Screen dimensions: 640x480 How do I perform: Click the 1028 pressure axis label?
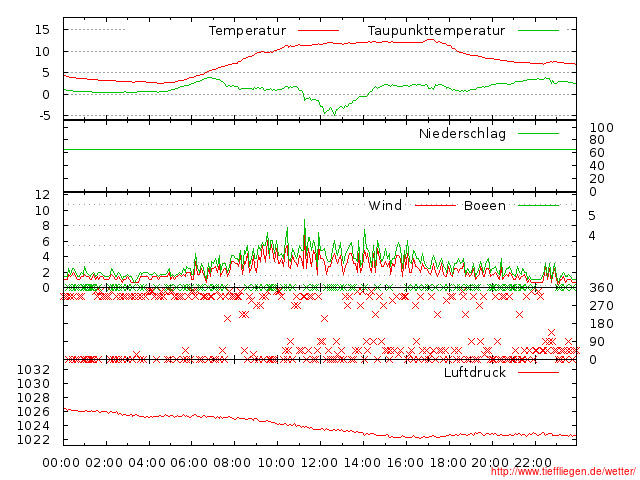(33, 398)
